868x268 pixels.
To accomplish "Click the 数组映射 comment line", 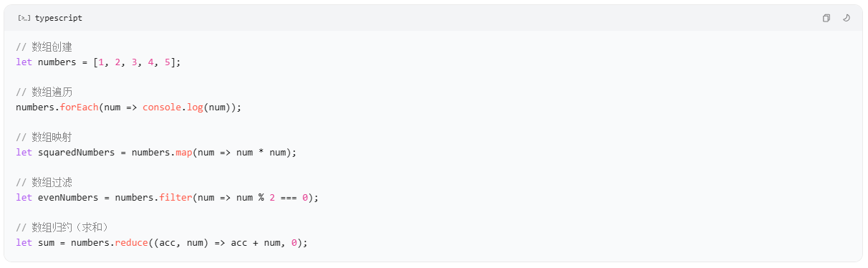I will pos(44,137).
